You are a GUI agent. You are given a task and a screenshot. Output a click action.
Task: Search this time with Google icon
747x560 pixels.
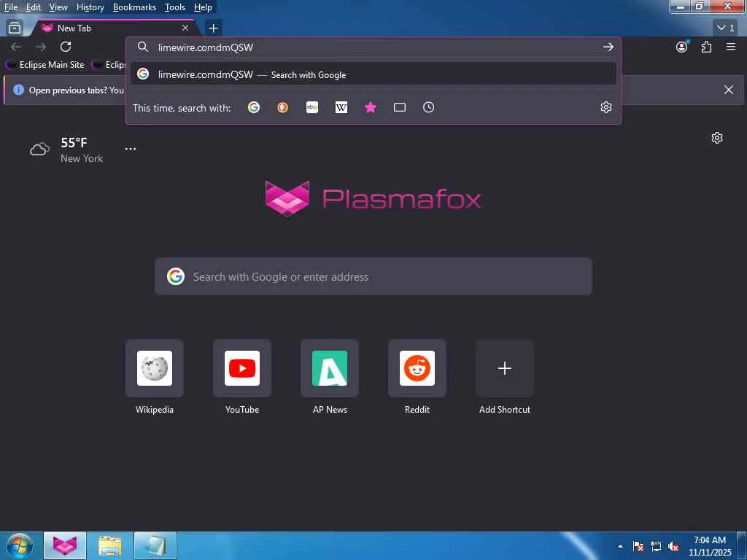[253, 108]
